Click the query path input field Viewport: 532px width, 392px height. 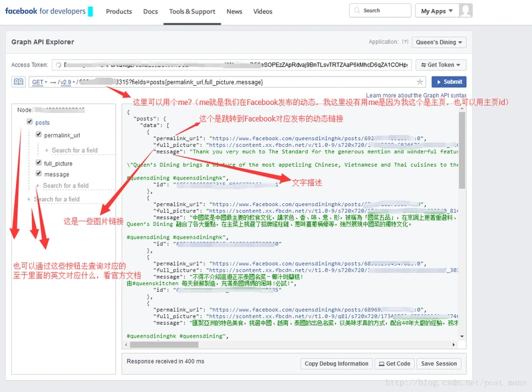click(x=227, y=82)
